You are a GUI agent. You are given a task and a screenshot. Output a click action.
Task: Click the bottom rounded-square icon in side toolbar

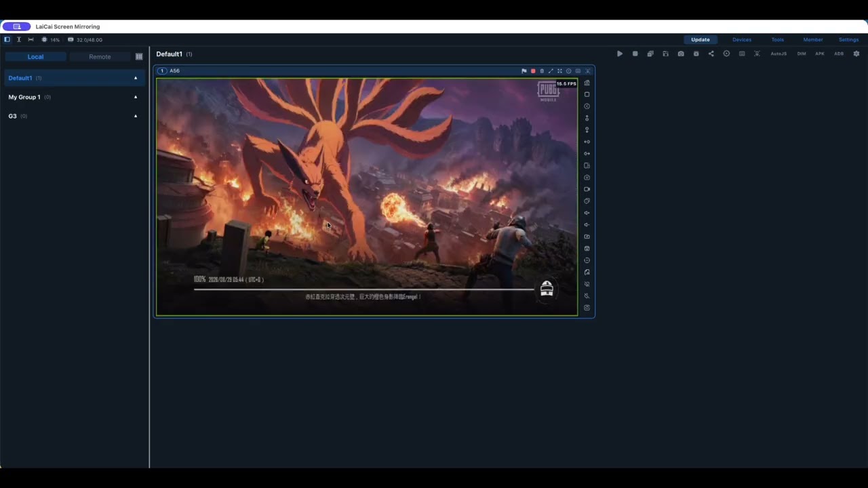click(587, 308)
